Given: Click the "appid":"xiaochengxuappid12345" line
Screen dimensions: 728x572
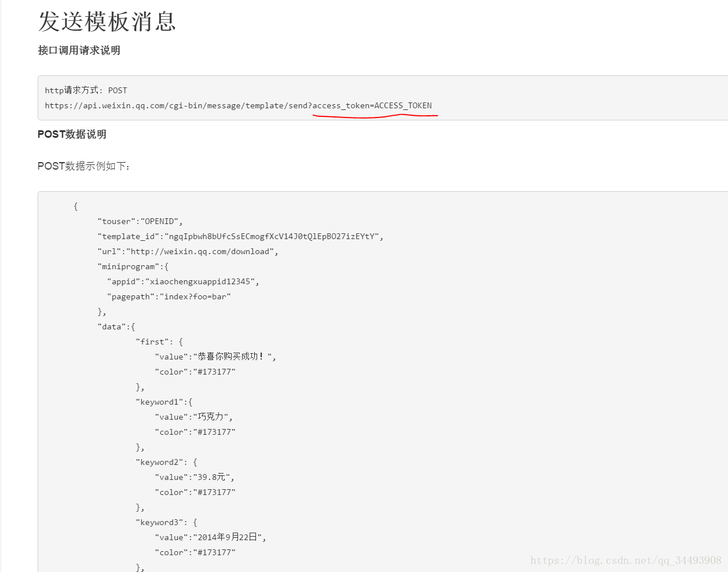Looking at the screenshot, I should click(183, 281).
